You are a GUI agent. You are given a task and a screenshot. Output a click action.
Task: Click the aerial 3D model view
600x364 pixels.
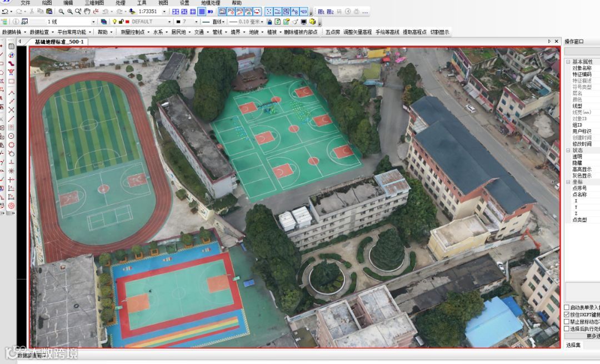pos(294,198)
